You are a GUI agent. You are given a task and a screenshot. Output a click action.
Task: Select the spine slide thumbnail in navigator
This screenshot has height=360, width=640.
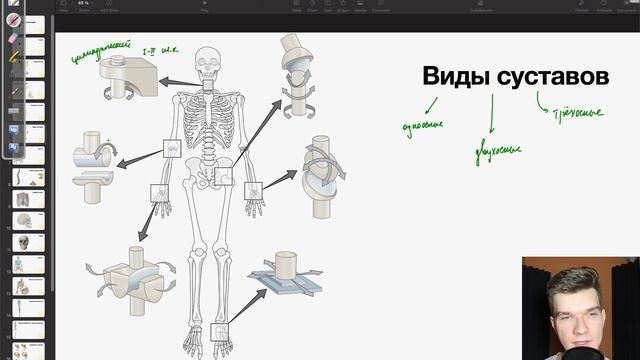[x=29, y=177]
